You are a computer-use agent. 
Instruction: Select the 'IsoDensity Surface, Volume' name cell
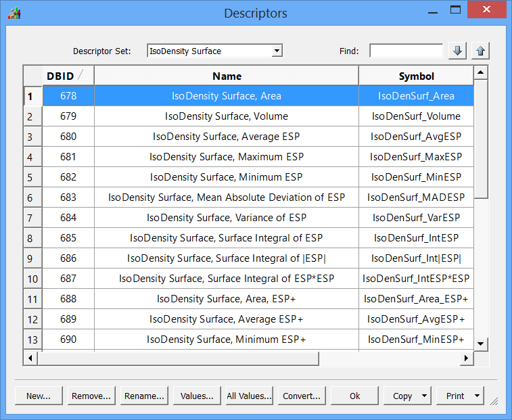click(x=227, y=116)
